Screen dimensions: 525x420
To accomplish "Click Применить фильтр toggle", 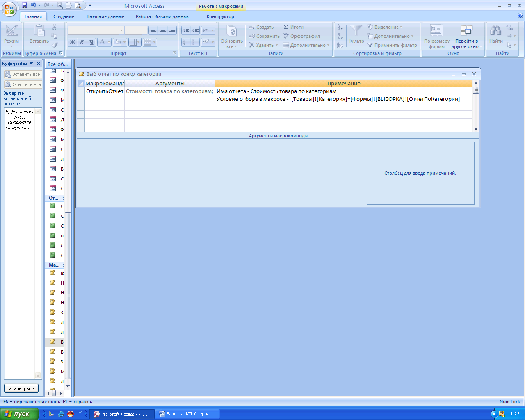I will pos(392,45).
